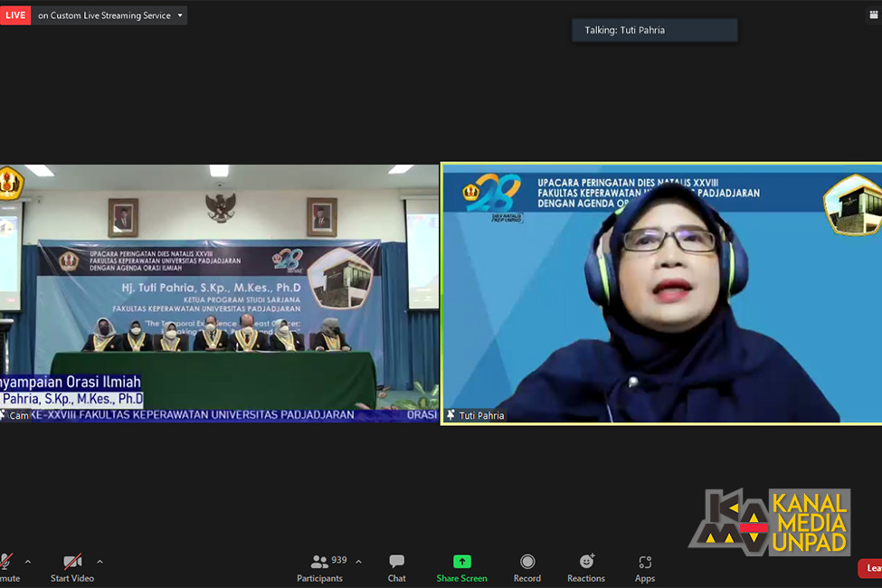This screenshot has width=882, height=588.
Task: Switch layout using the top-right view icon
Action: pos(874,15)
